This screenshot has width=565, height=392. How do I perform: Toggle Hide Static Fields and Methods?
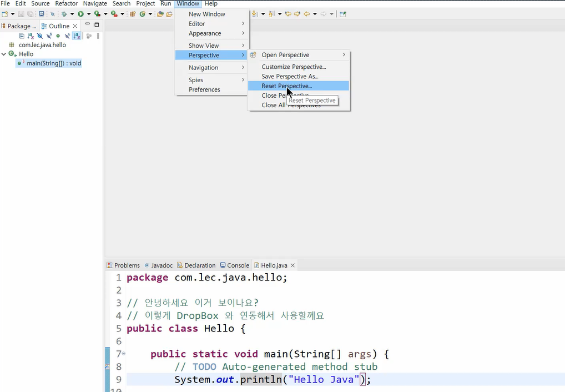click(49, 36)
